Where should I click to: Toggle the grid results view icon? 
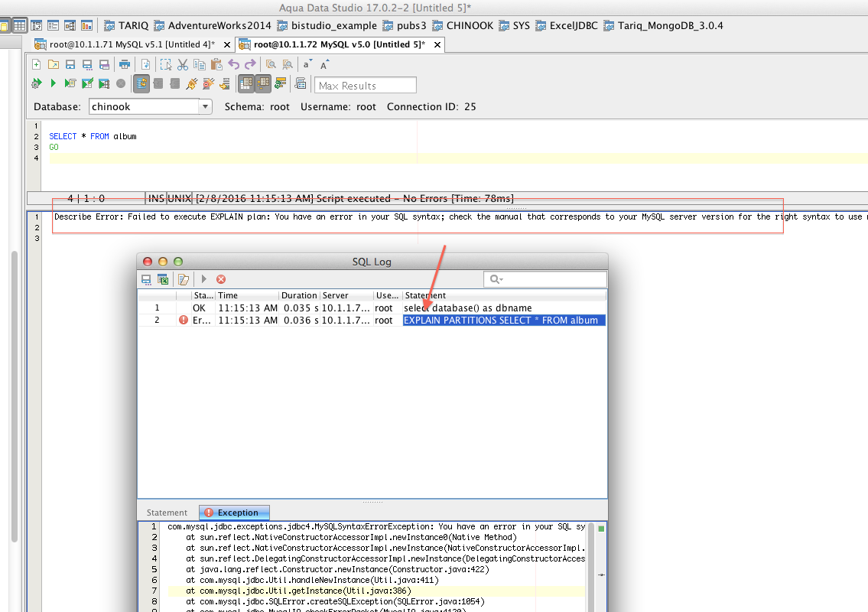245,83
